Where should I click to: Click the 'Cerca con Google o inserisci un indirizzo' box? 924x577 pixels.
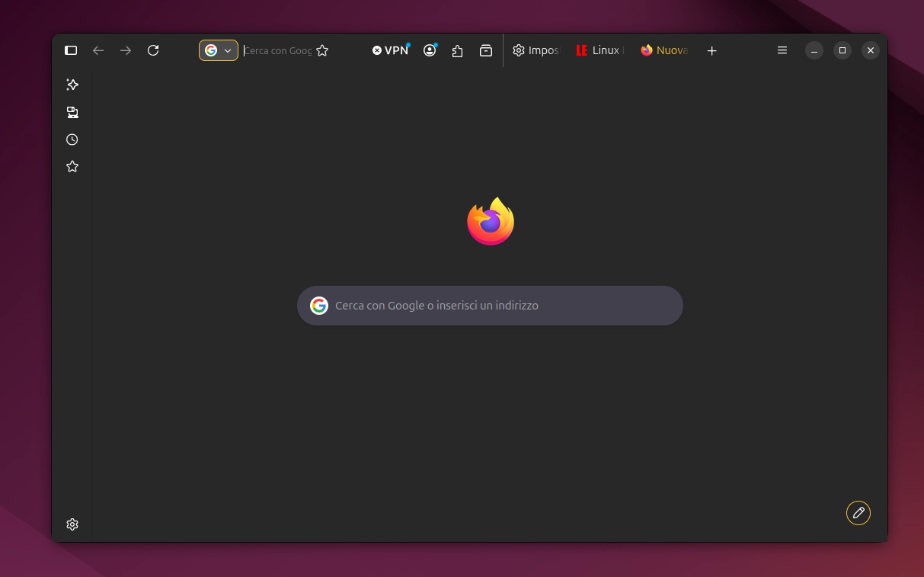click(x=490, y=306)
